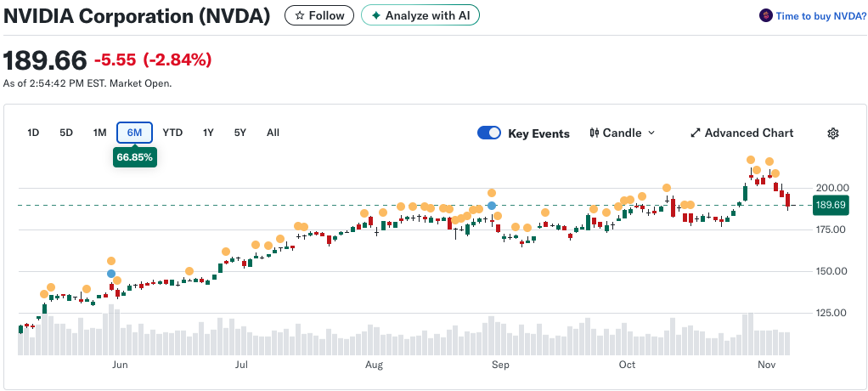Toggle the Key Events switch off

tap(489, 133)
